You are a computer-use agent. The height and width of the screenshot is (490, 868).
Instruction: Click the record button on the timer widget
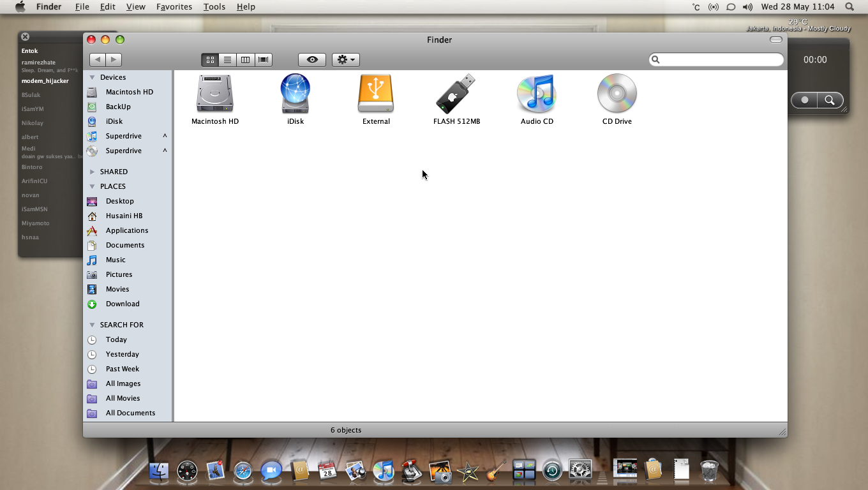[x=805, y=100]
